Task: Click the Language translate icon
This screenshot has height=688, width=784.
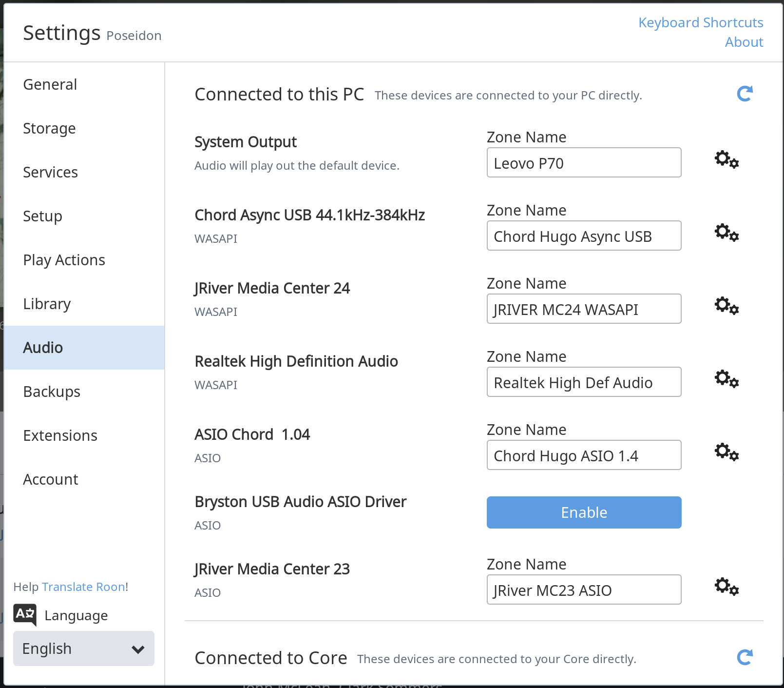Action: pyautogui.click(x=25, y=615)
